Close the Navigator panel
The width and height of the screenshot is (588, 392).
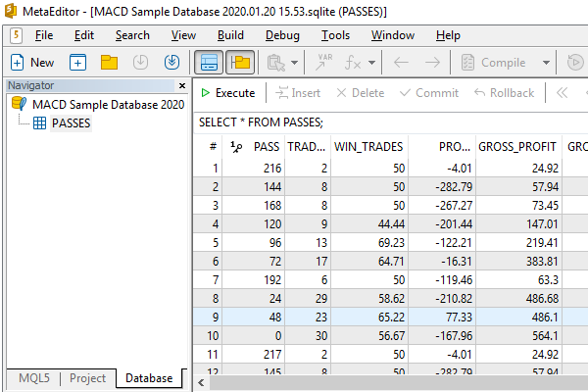click(184, 85)
